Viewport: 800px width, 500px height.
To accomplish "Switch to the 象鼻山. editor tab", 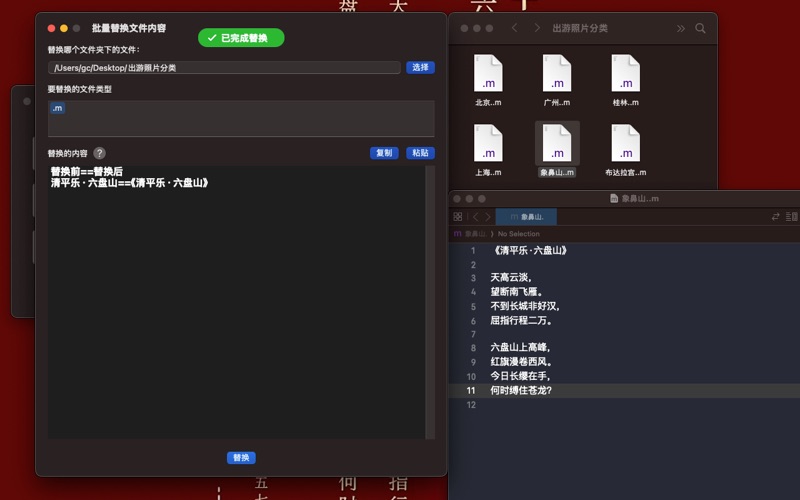I will point(526,217).
